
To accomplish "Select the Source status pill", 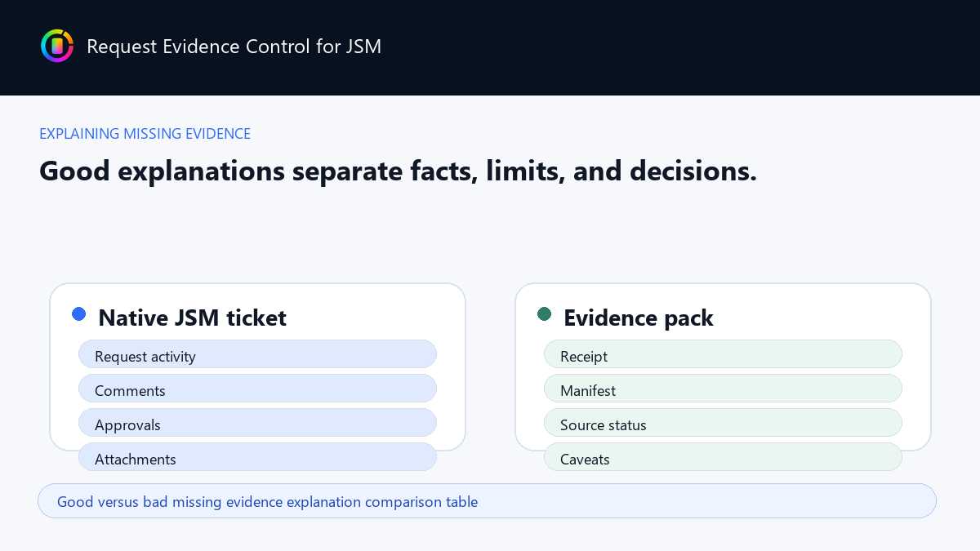I will [x=723, y=423].
